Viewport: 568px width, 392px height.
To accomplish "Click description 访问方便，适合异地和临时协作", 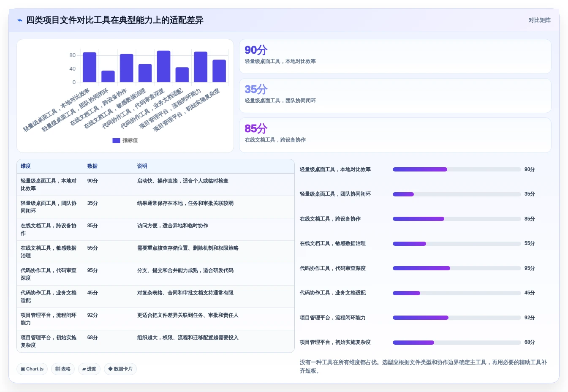I will [173, 226].
